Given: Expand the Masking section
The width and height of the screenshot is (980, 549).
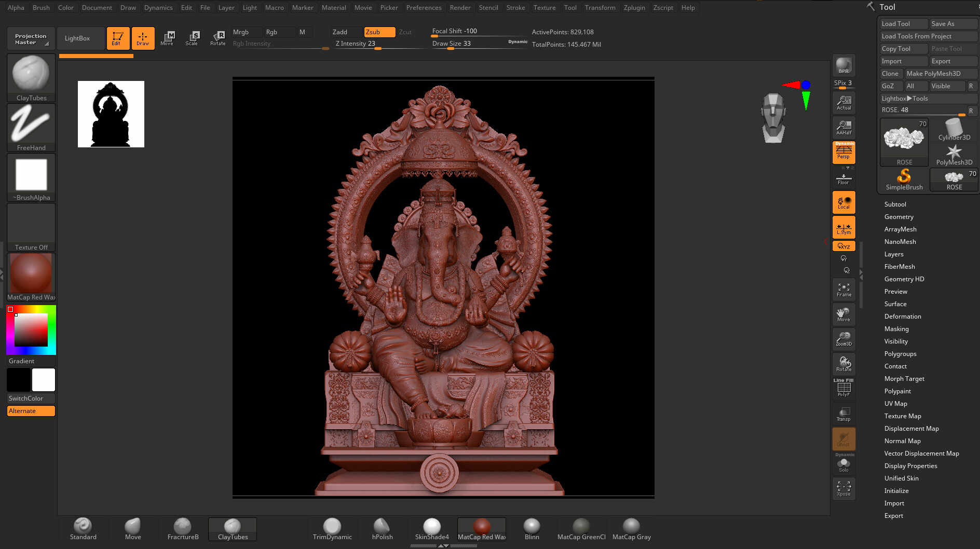Looking at the screenshot, I should [x=896, y=329].
